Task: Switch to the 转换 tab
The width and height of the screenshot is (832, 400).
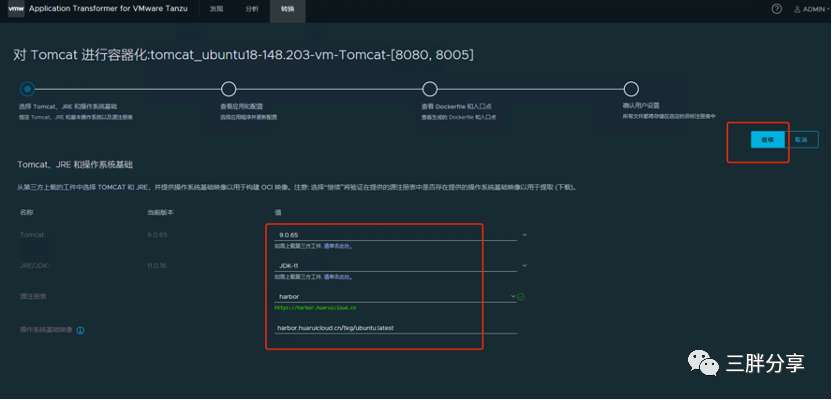Action: 288,10
